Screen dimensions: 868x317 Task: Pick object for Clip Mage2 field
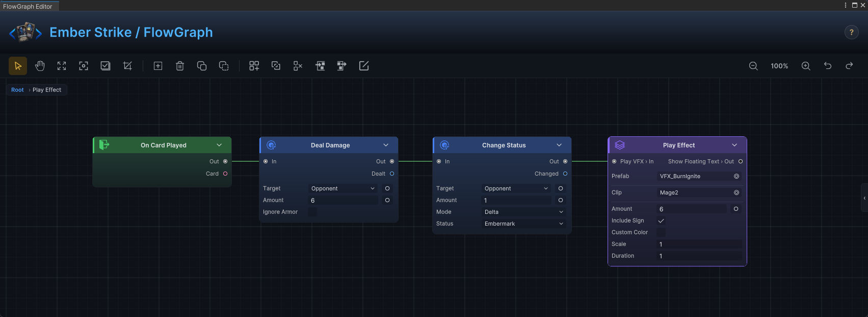(737, 192)
